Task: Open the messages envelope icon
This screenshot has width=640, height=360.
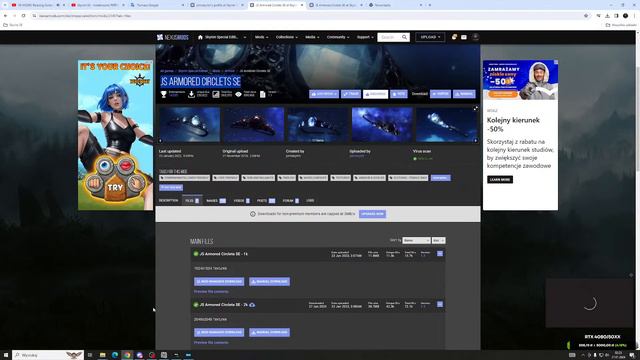Action: [464, 37]
